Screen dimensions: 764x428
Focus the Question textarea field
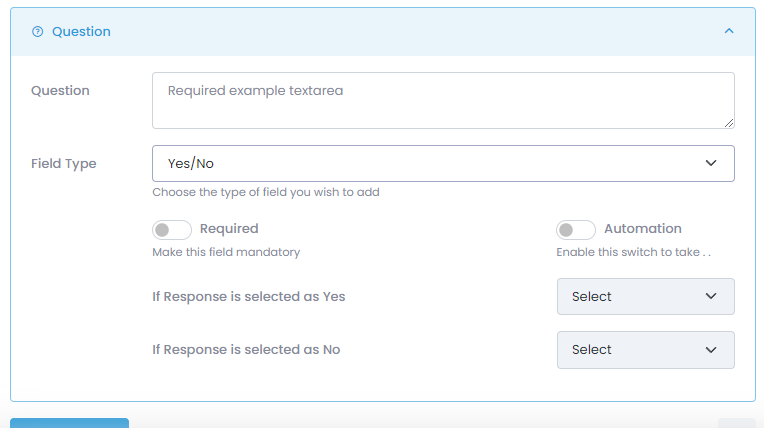click(442, 100)
